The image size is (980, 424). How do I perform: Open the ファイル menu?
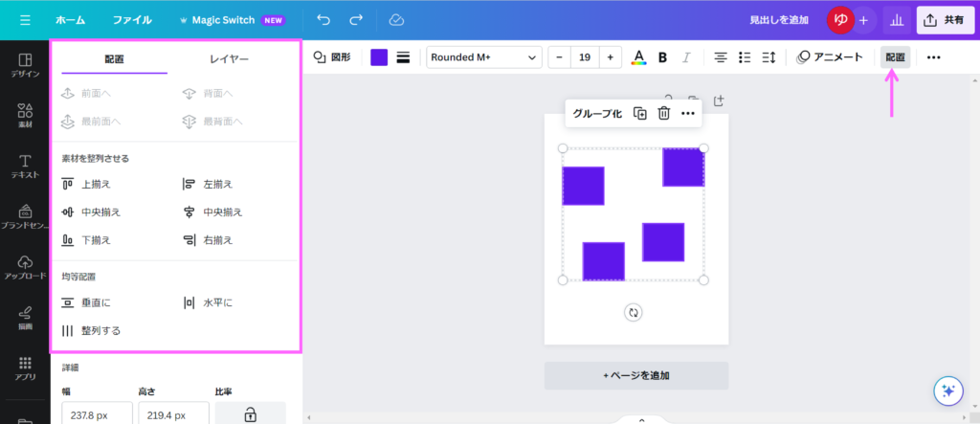[132, 19]
